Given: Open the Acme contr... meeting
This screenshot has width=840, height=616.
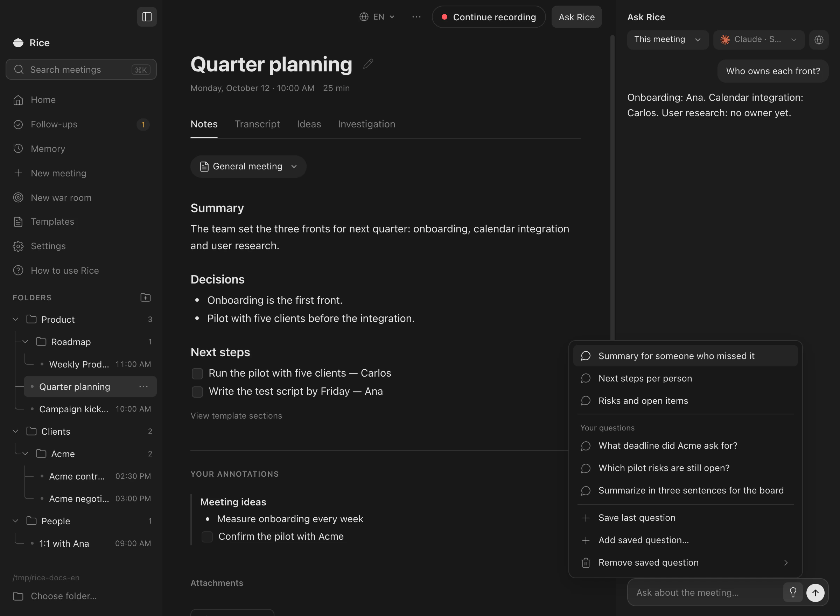Looking at the screenshot, I should (x=96, y=476).
